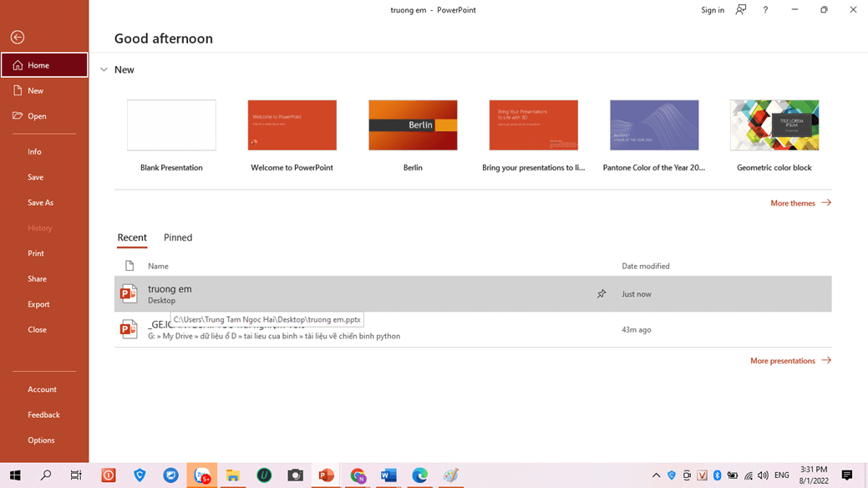The width and height of the screenshot is (868, 488).
Task: Click the Windows Start button
Action: coord(15,475)
